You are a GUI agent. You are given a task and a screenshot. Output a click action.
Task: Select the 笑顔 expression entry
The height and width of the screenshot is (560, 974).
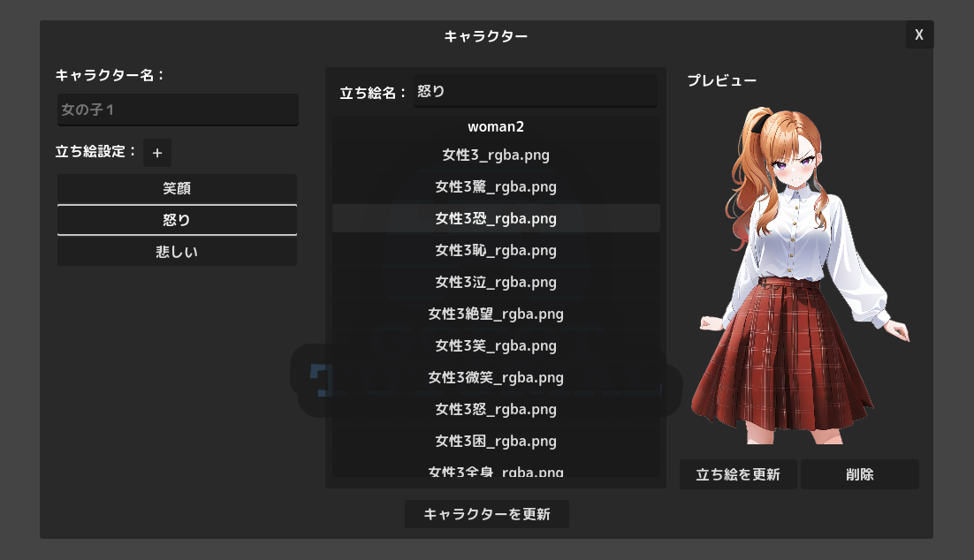(177, 188)
